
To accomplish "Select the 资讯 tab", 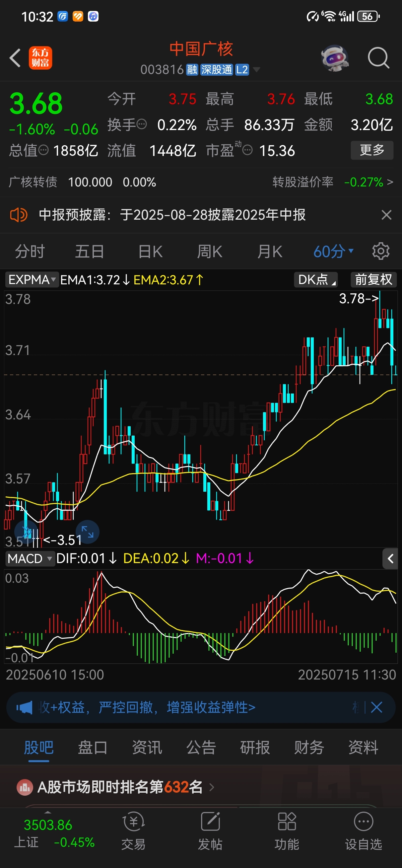I will click(147, 747).
